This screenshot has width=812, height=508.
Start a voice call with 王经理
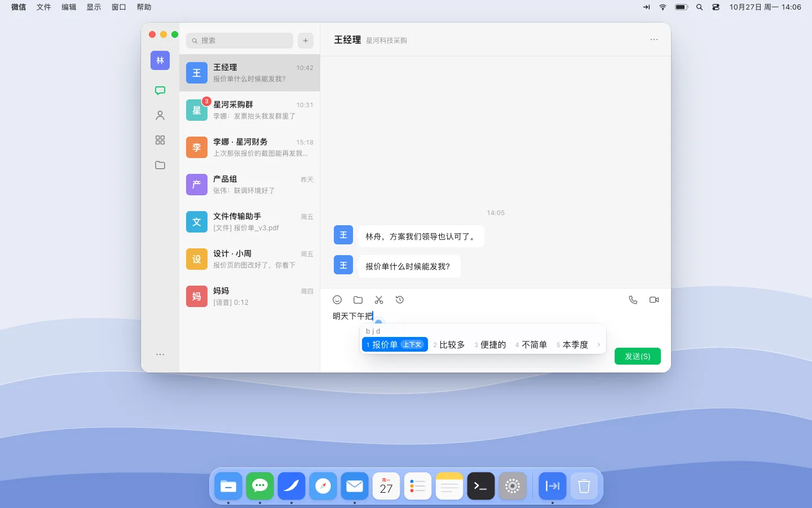coord(633,300)
